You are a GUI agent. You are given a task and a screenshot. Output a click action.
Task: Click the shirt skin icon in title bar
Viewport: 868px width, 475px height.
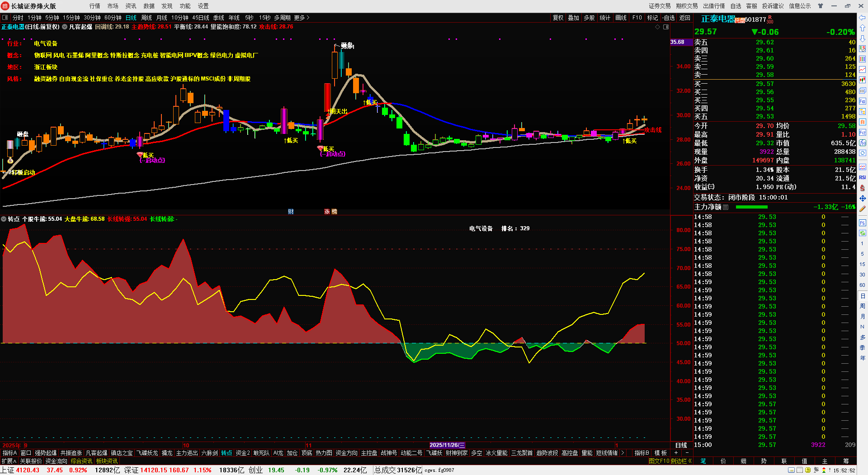pos(821,6)
